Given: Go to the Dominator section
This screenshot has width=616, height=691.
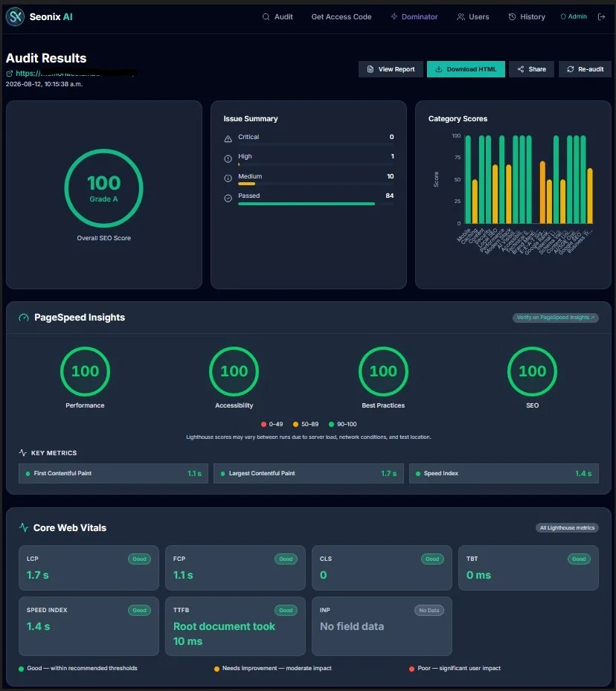Looking at the screenshot, I should (x=414, y=17).
